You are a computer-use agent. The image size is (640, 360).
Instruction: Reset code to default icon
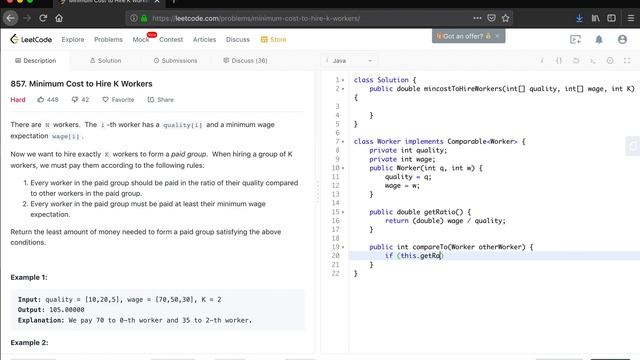(x=576, y=60)
